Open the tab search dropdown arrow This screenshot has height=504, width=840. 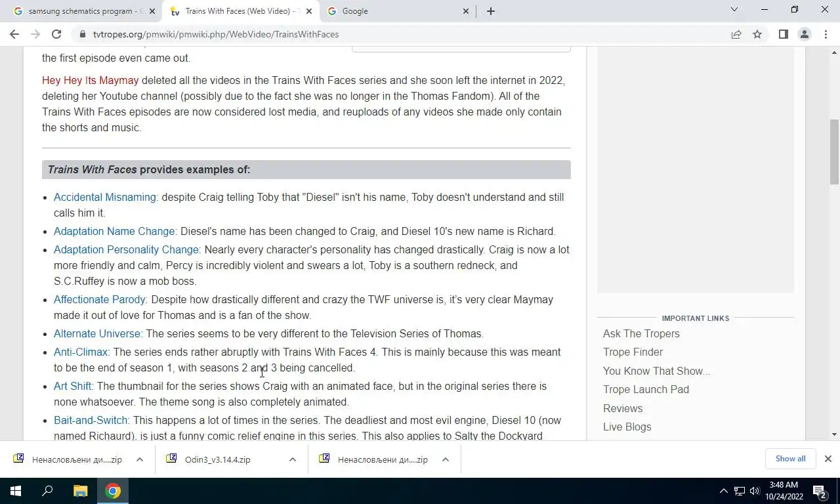pos(734,10)
